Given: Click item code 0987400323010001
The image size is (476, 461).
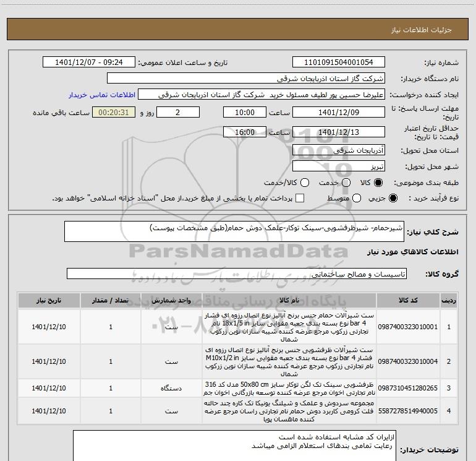Looking at the screenshot, I should point(408,327).
